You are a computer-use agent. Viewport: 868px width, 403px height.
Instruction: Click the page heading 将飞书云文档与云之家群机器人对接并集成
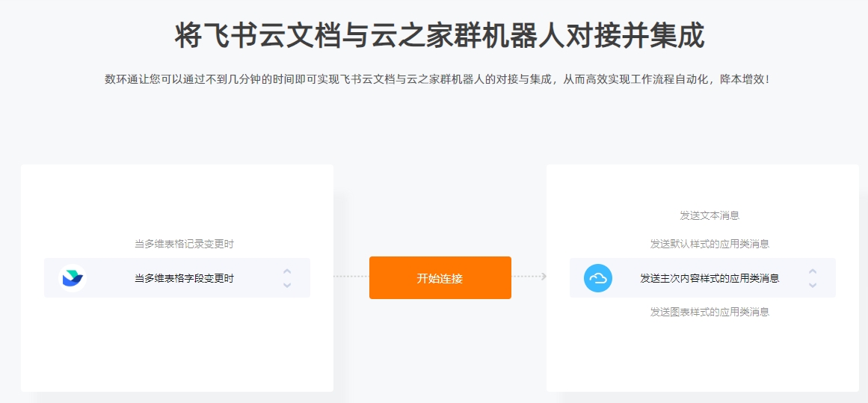[440, 36]
